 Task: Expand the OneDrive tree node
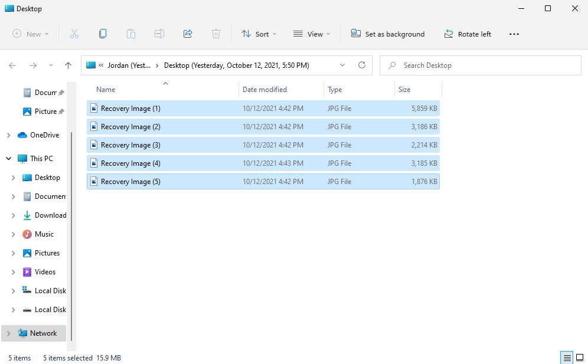8,135
